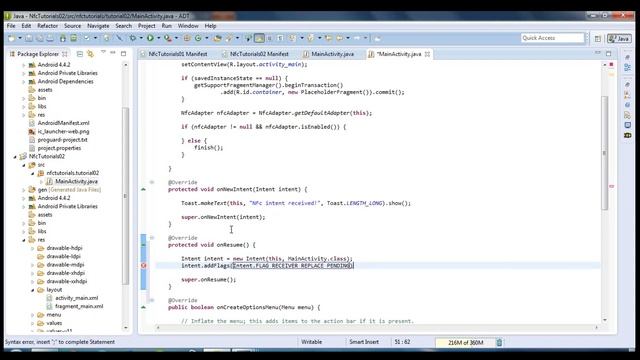Click the Save toolbar icon

tap(29, 38)
